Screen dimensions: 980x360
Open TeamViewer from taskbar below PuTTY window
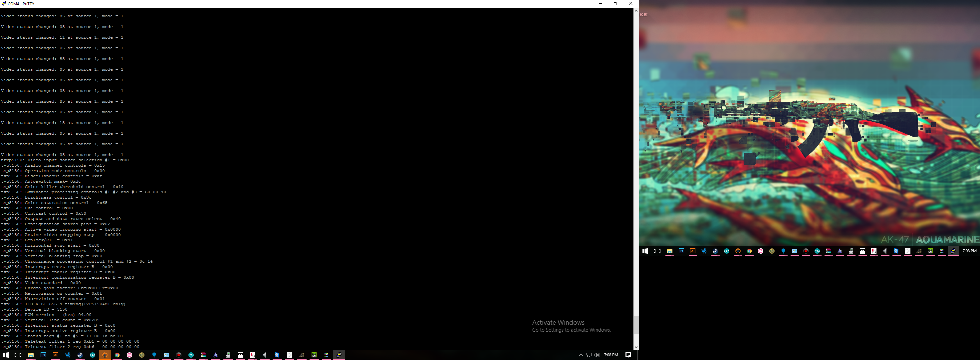click(277, 355)
